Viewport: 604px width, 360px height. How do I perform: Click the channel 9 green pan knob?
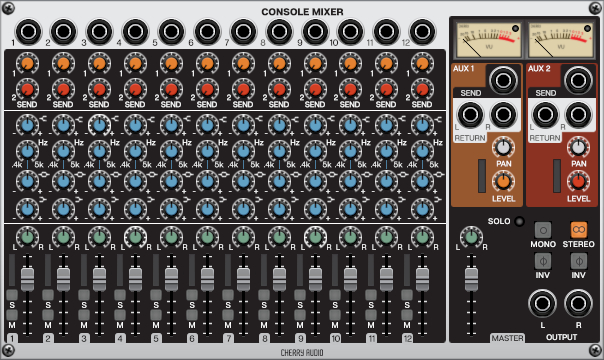pos(315,237)
